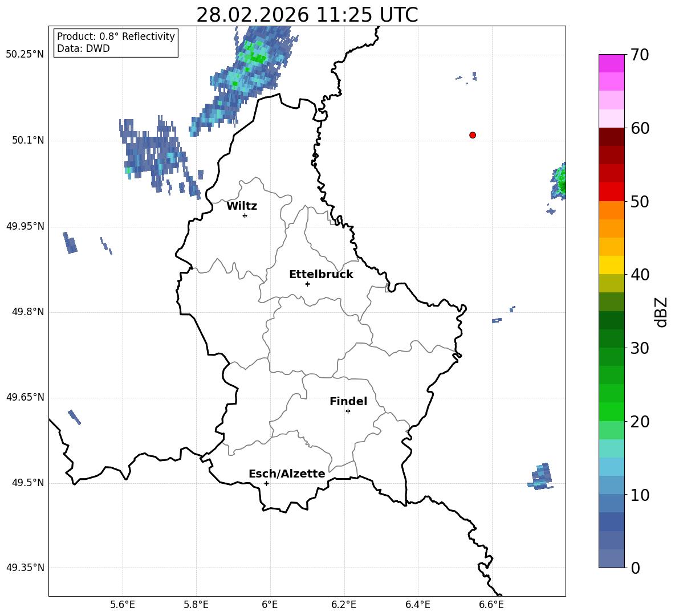675x616 pixels.
Task: Select the Esch/Alzette city label
Action: click(287, 474)
